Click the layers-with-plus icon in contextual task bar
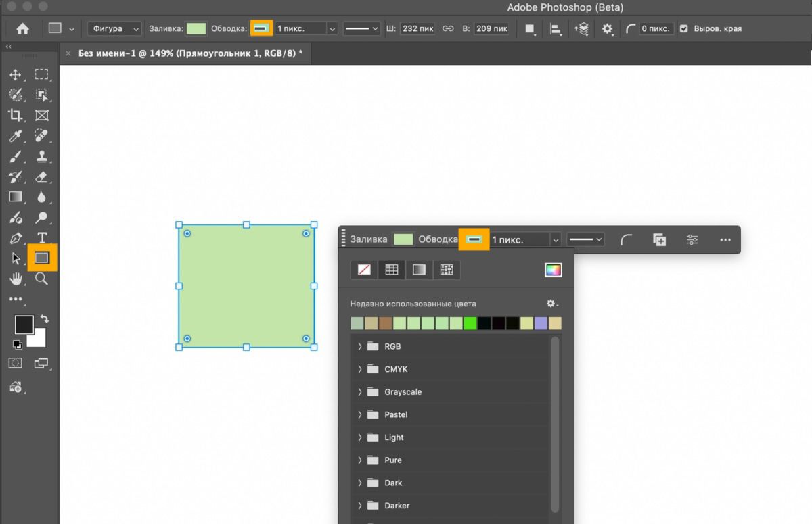 [x=660, y=239]
